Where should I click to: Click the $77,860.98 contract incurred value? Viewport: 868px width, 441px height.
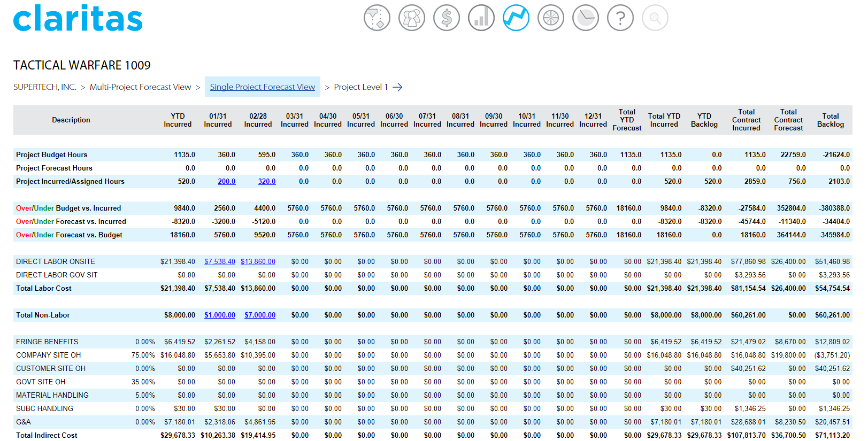coord(748,261)
